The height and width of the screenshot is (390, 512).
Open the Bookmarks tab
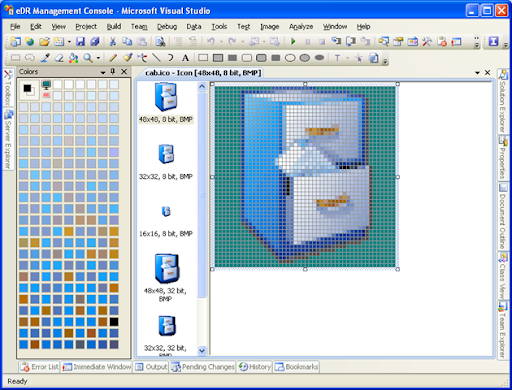click(x=296, y=367)
